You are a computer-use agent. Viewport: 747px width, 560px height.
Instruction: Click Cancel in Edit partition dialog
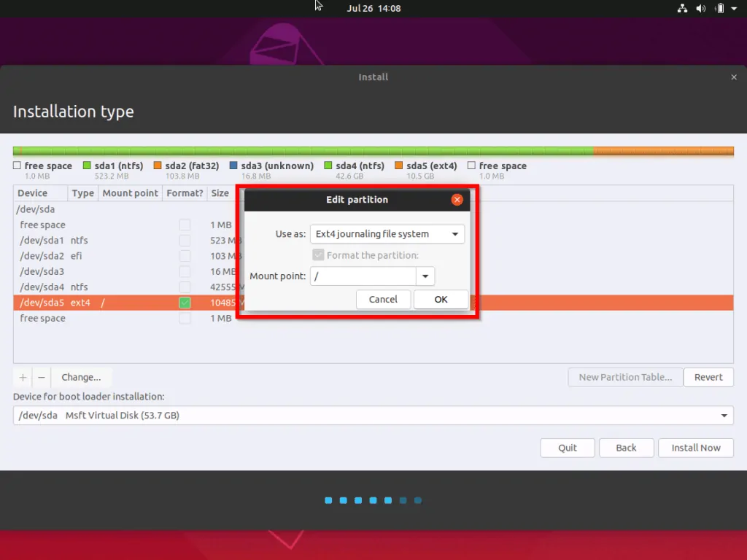click(383, 300)
